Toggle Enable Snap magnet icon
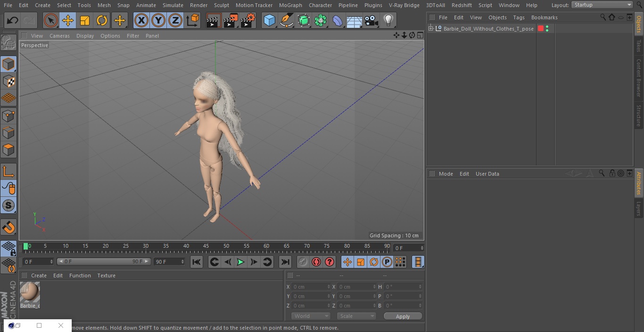 [8, 227]
